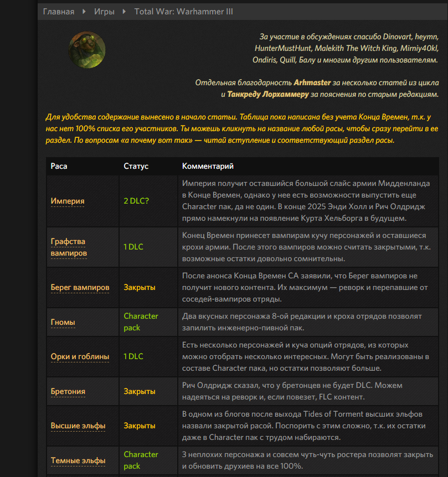The height and width of the screenshot is (477, 448).
Task: Jump to the Гномы race section
Action: tap(63, 322)
